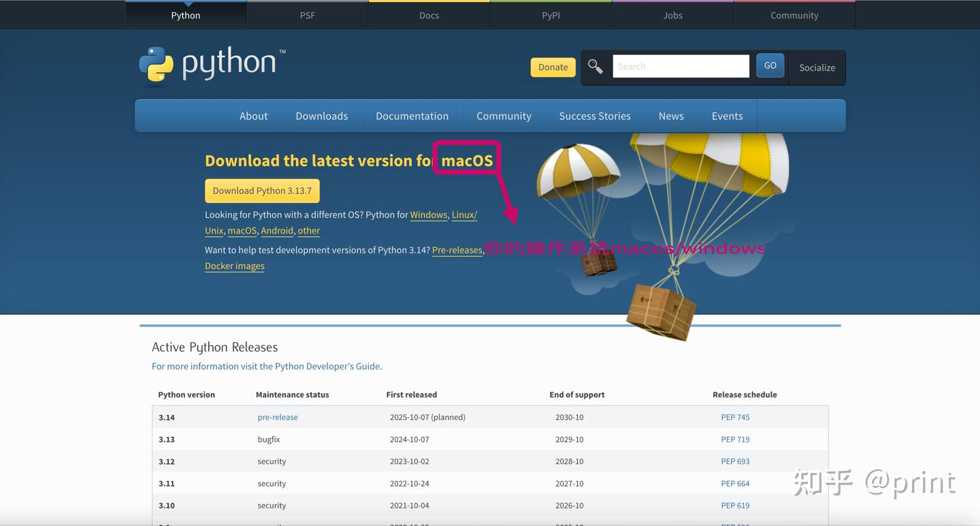
Task: Open the PSF section
Action: click(x=307, y=14)
